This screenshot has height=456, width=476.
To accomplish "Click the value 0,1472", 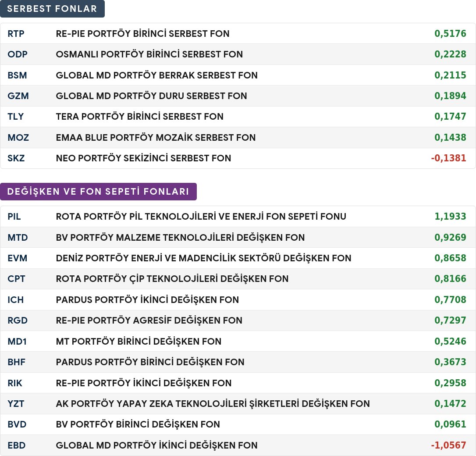I will [450, 403].
